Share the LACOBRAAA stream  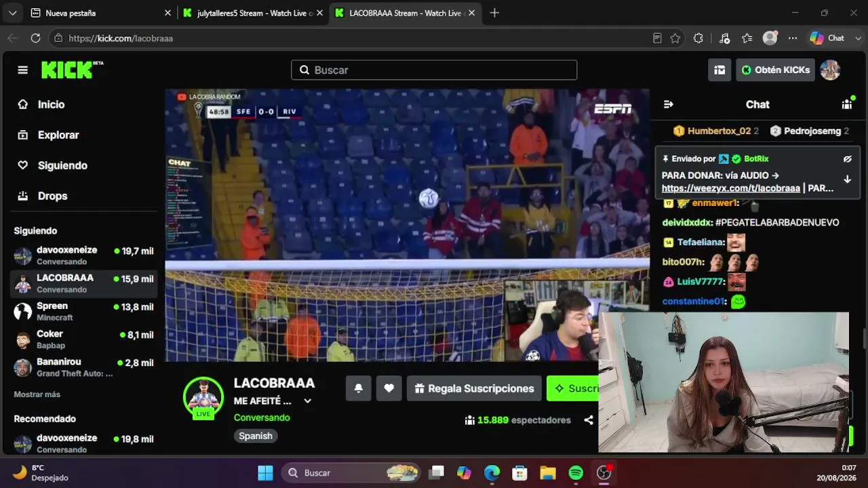(x=589, y=420)
